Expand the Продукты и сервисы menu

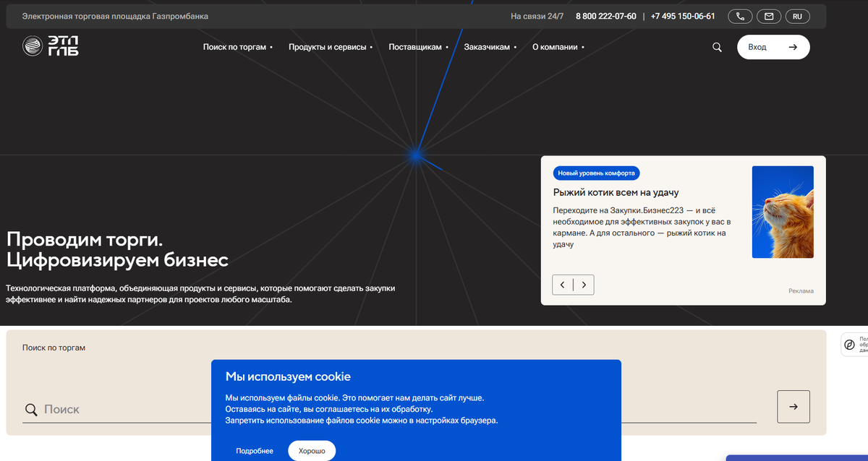[331, 47]
